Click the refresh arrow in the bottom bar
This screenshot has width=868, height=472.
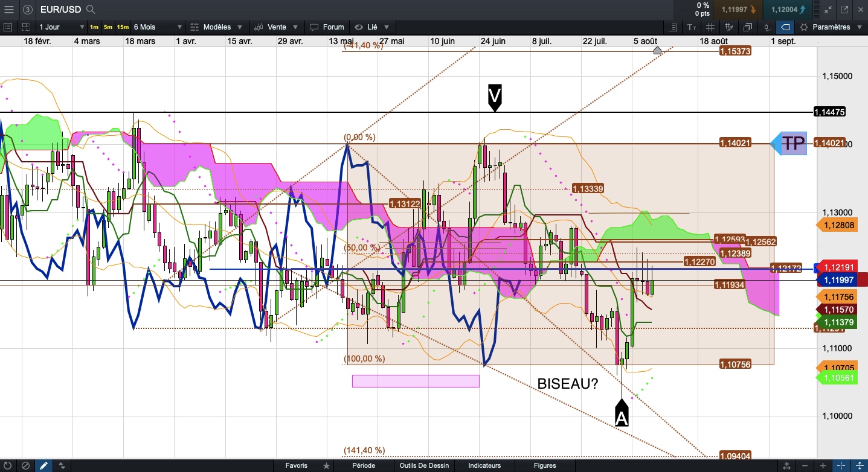tap(8, 465)
